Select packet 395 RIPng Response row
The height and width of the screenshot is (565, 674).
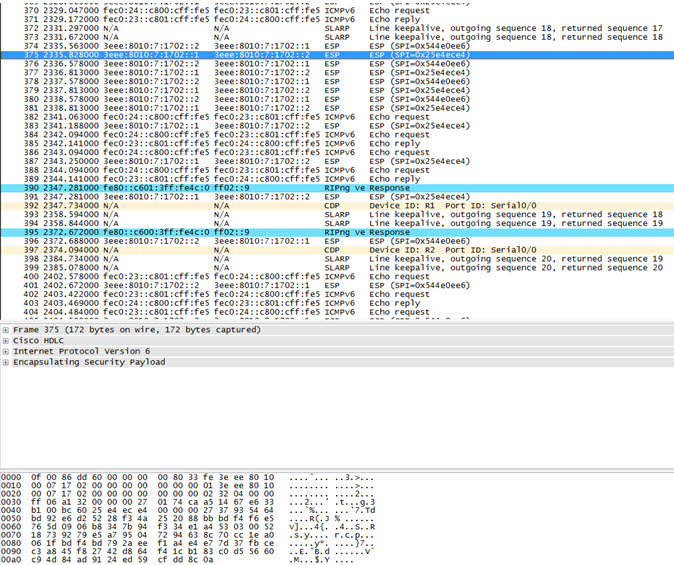tap(337, 232)
